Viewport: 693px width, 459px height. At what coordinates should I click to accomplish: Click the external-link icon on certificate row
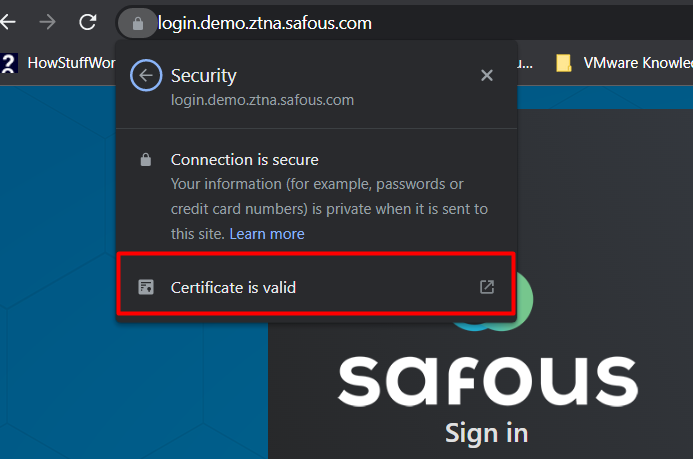[x=487, y=288]
